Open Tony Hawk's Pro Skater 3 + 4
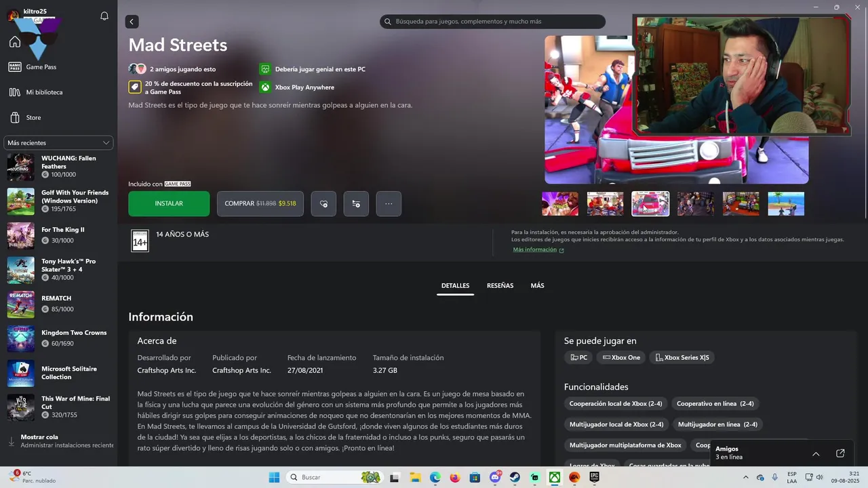 pos(58,270)
